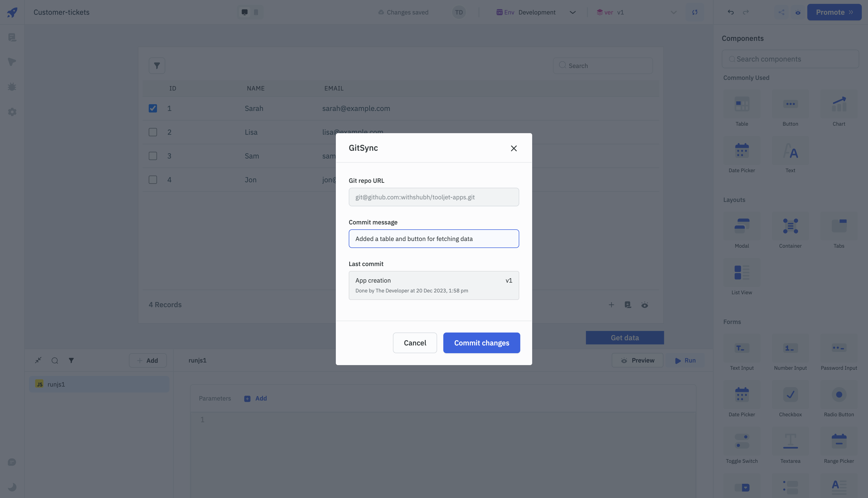The image size is (868, 498).
Task: Click the share icon in the top bar
Action: (781, 12)
